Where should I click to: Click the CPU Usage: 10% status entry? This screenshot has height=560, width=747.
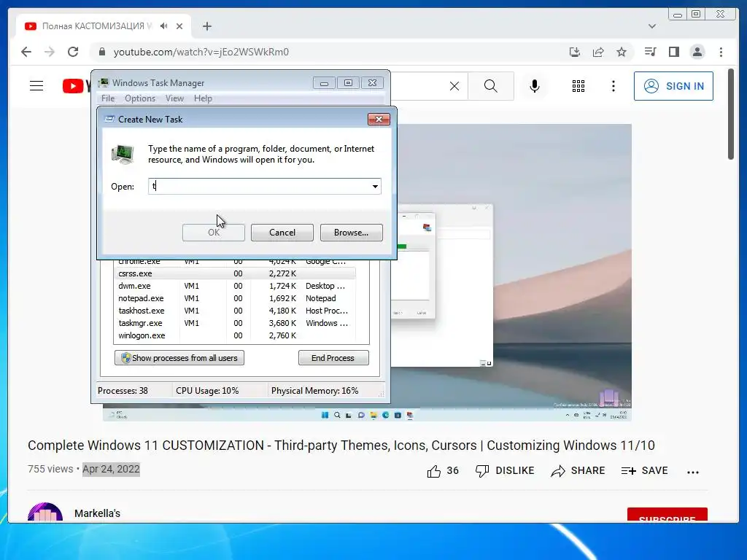(207, 391)
